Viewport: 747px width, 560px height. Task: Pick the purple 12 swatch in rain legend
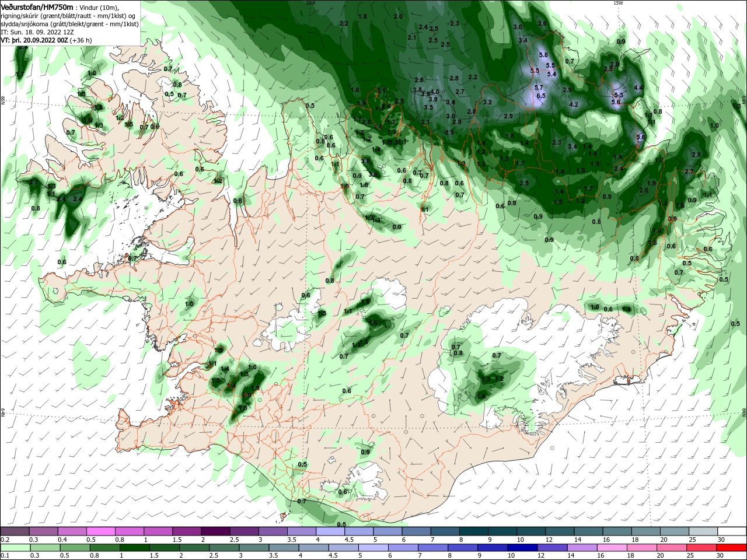[553, 548]
